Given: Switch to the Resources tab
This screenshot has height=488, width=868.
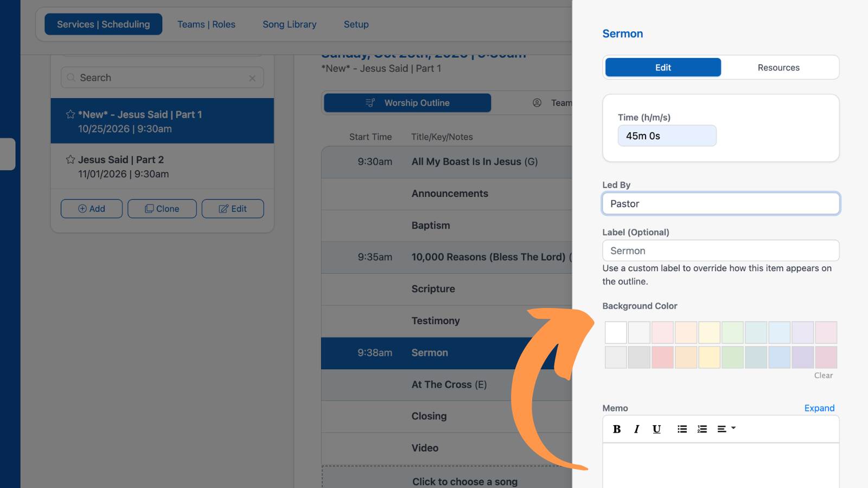Looking at the screenshot, I should tap(778, 68).
